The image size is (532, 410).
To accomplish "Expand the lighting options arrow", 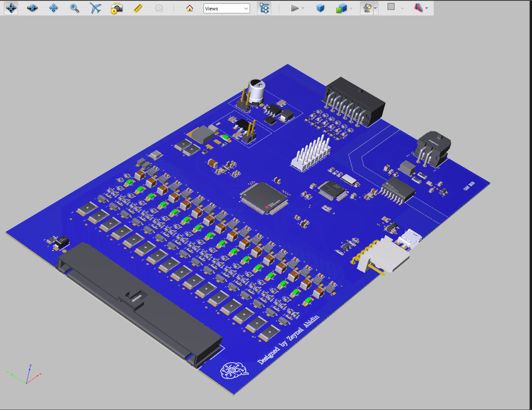I will point(376,8).
